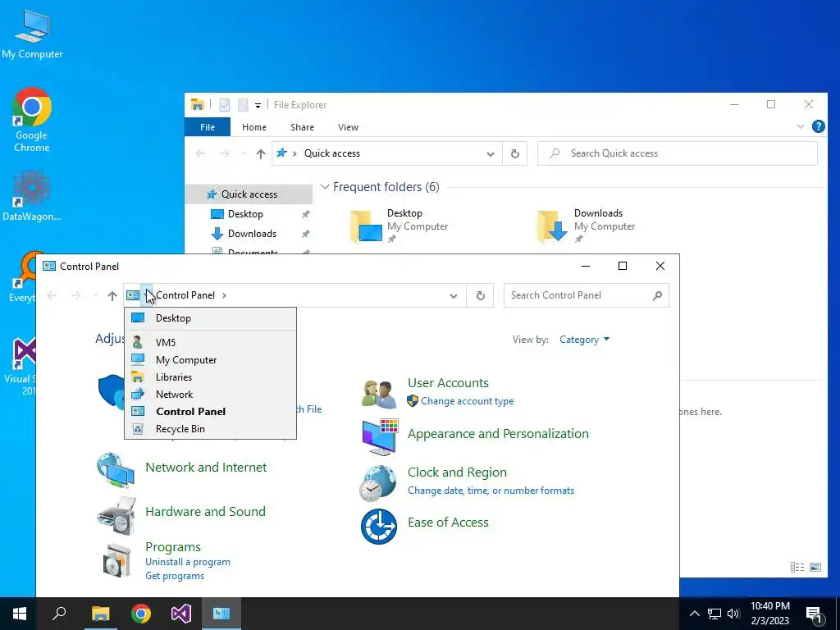Screen dimensions: 840x630
Task: Click Search Quick access field
Action: click(x=678, y=153)
